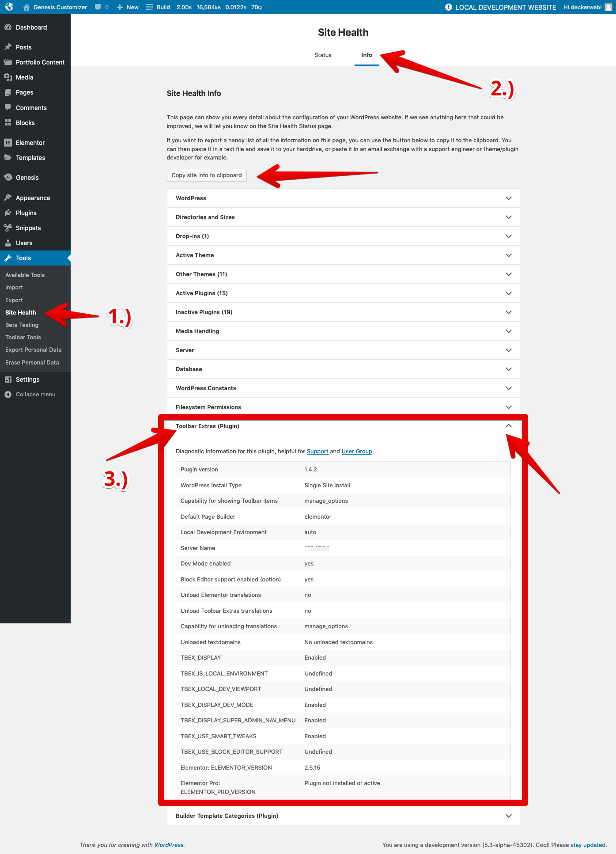This screenshot has width=616, height=854.
Task: Expand the Other Themes (11) section
Action: point(343,274)
